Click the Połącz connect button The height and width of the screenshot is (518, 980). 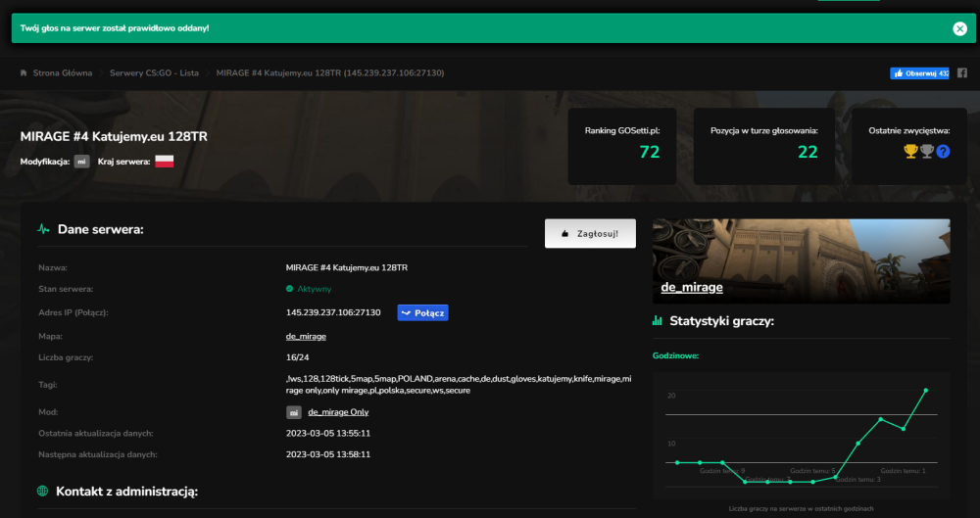(422, 312)
